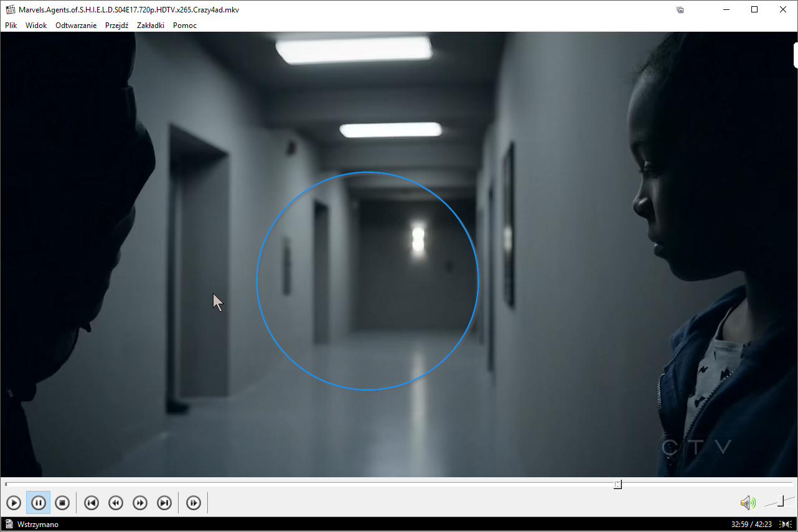Viewport: 798px width, 532px height.
Task: Click the 32:59 / 42:23 time display
Action: tap(751, 525)
